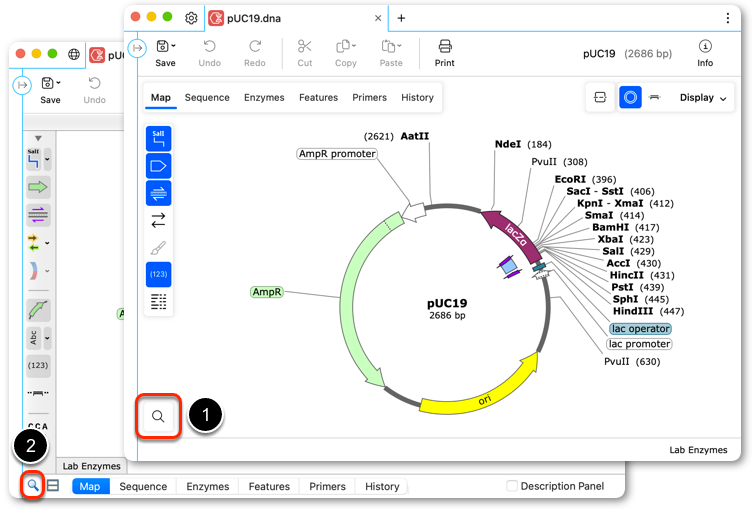Toggle features display in front side toolbar
752x509 pixels.
(x=158, y=166)
